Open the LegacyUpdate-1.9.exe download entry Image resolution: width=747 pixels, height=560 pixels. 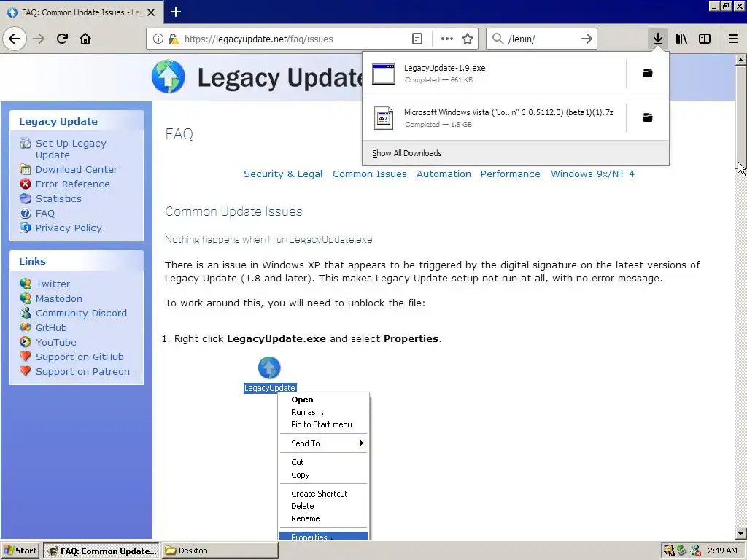(495, 74)
